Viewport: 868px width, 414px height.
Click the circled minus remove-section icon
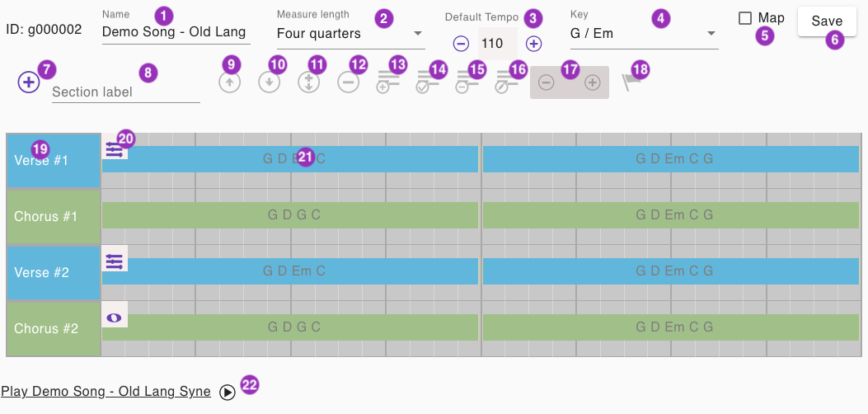(x=349, y=82)
